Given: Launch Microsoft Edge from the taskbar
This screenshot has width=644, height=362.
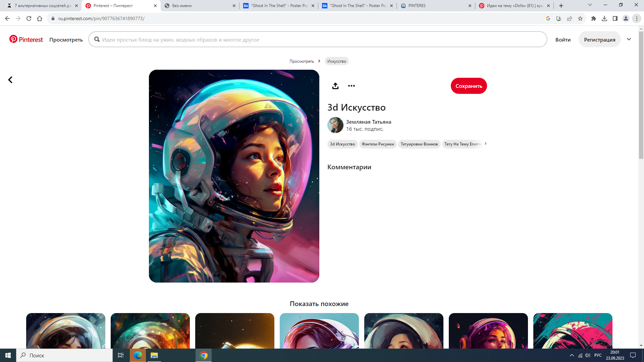Looking at the screenshot, I should [138, 355].
